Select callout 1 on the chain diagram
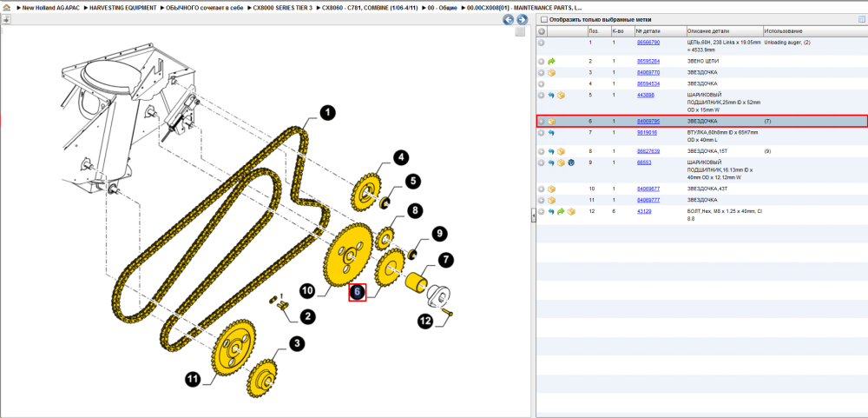868x418 pixels. (328, 113)
